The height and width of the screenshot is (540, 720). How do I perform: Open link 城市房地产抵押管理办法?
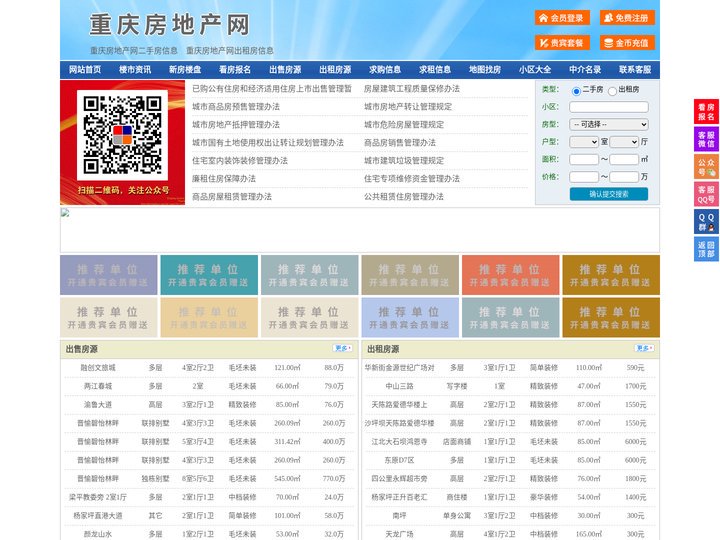coord(236,124)
